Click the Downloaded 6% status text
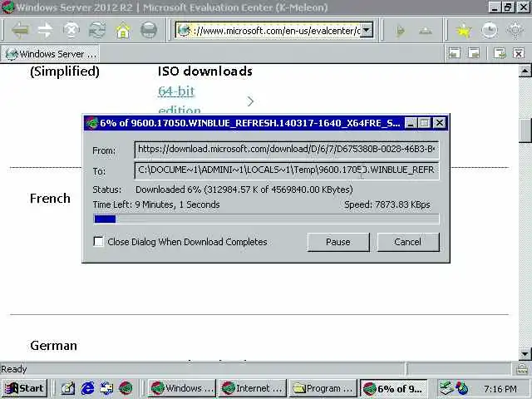532x399 pixels. tap(244, 190)
